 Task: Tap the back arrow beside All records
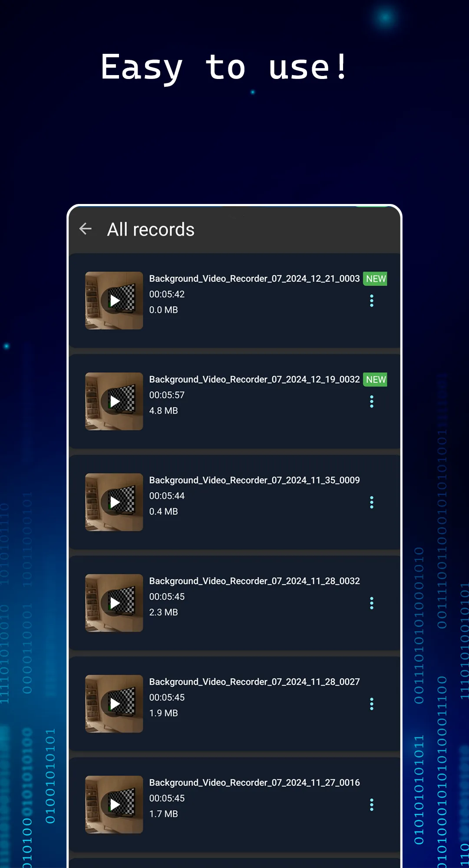pos(86,229)
